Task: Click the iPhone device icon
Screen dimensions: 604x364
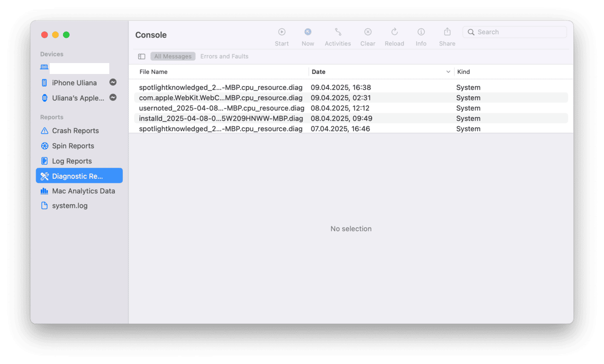Action: [x=44, y=83]
